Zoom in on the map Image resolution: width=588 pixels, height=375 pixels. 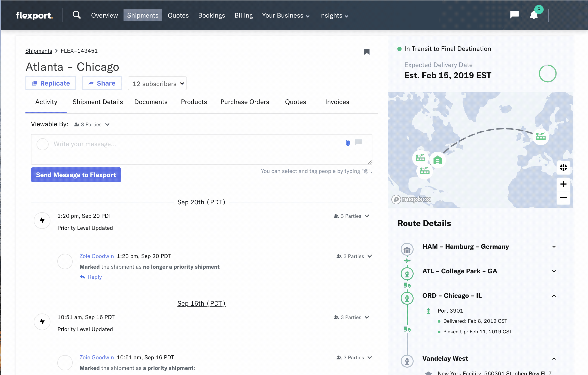pyautogui.click(x=563, y=184)
